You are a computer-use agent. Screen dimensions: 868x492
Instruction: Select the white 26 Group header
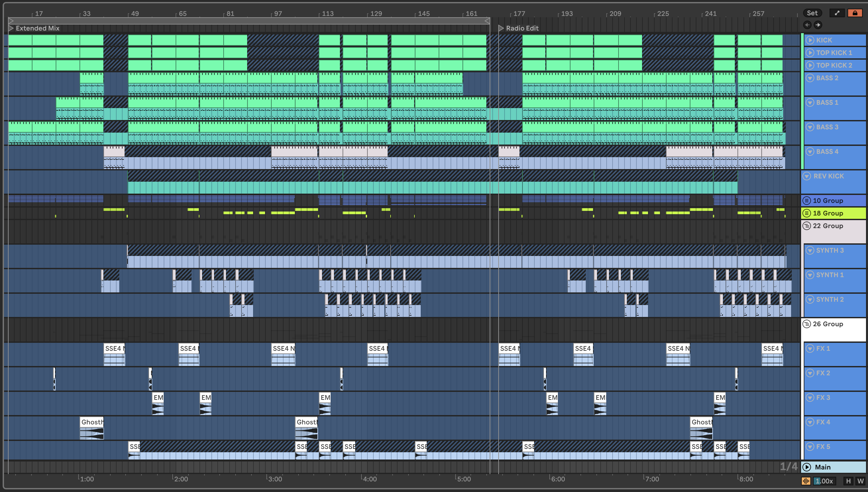click(x=834, y=330)
